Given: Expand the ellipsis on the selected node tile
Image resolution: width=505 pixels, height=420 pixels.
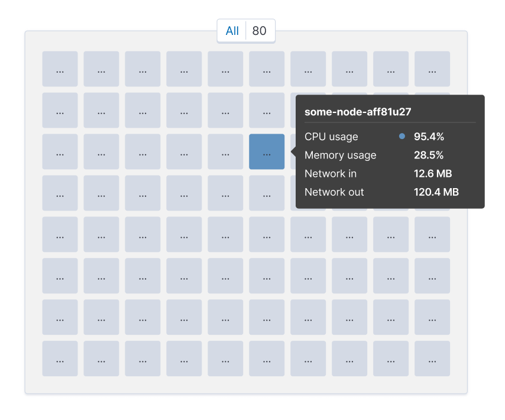Looking at the screenshot, I should pyautogui.click(x=267, y=153).
